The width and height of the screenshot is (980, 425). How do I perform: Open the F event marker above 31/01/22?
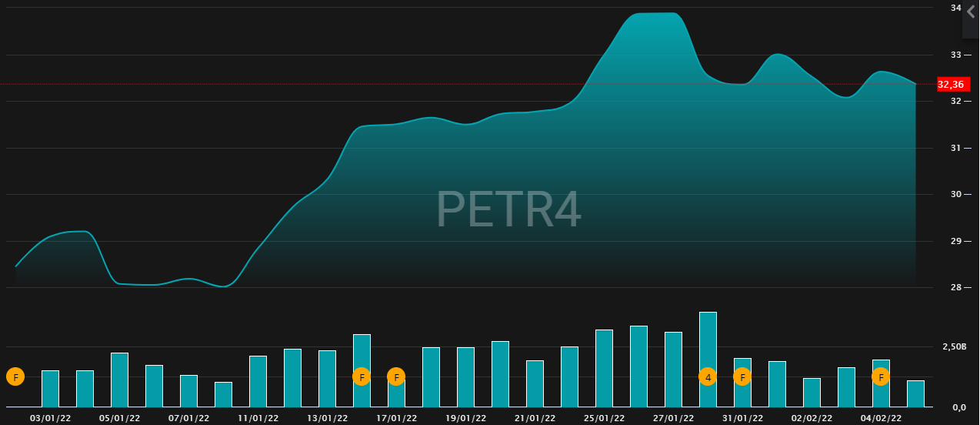[x=742, y=376]
